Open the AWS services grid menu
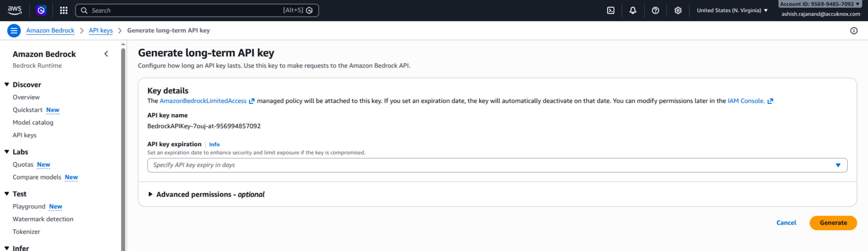Screen dimensions: 868x251 (64, 10)
